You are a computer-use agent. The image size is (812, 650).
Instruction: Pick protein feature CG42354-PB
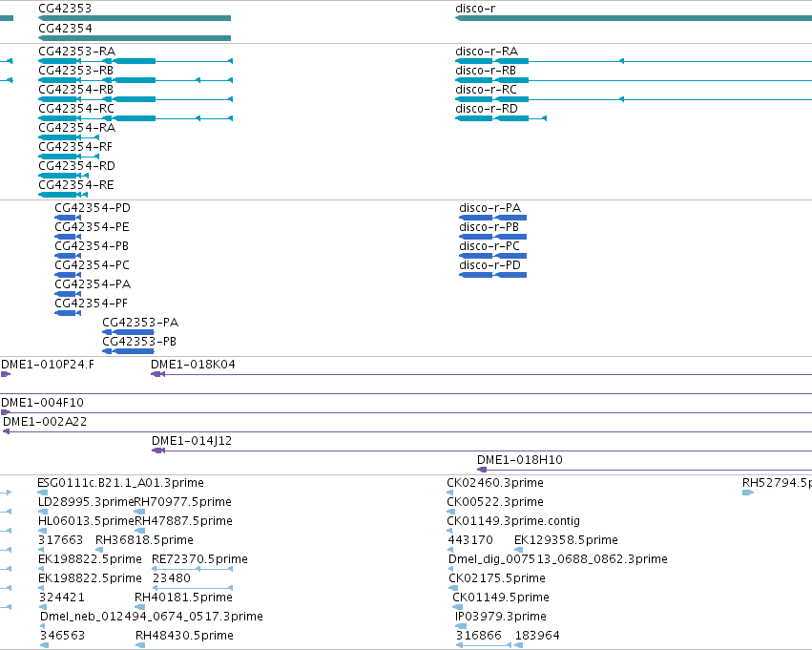(x=68, y=256)
